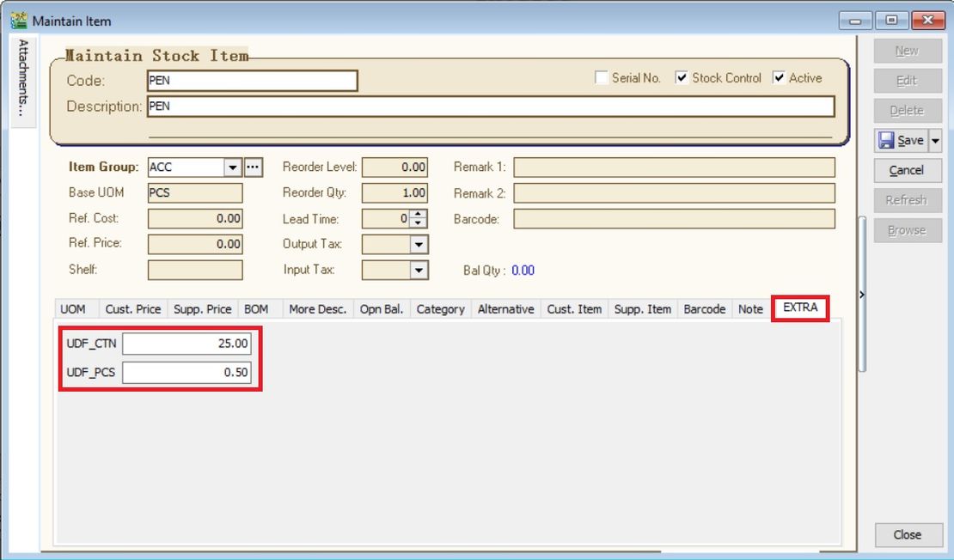Image resolution: width=954 pixels, height=560 pixels.
Task: Switch to the UOM tab
Action: (73, 309)
